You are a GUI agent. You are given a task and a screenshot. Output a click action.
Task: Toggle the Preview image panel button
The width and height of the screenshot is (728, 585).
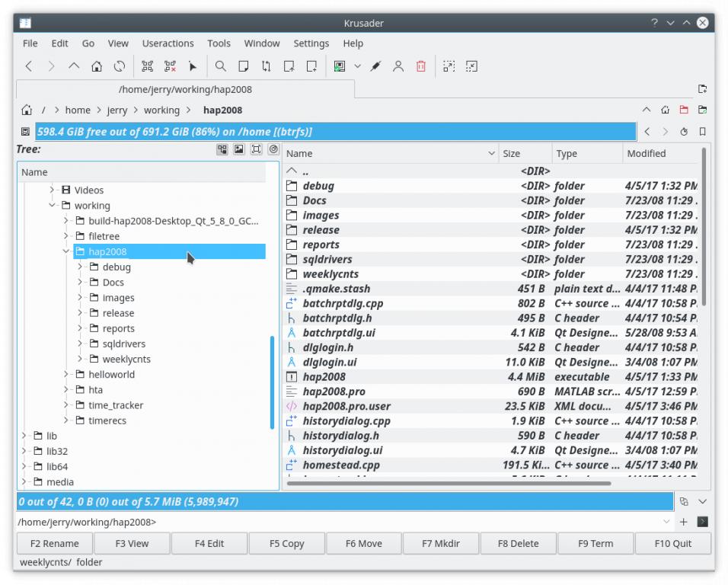tap(239, 150)
